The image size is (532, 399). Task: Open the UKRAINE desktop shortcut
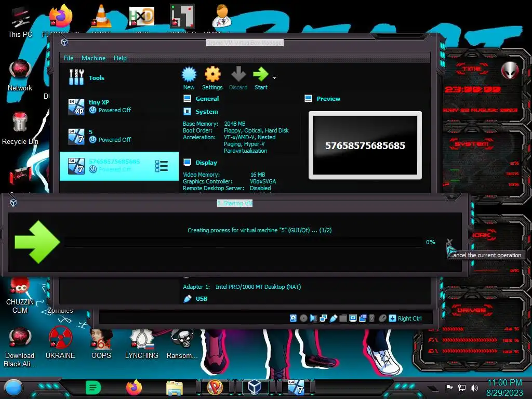60,343
